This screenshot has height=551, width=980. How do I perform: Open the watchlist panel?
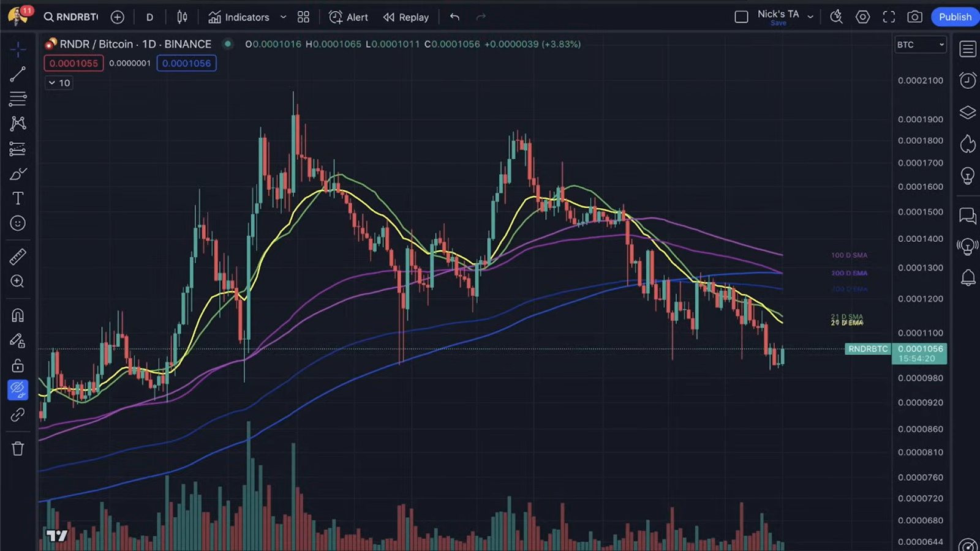968,49
